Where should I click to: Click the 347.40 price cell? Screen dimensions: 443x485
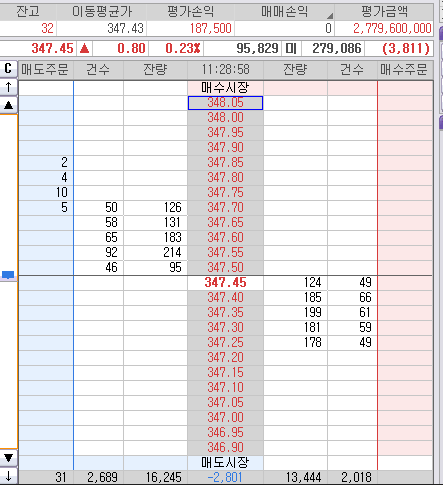coord(226,298)
